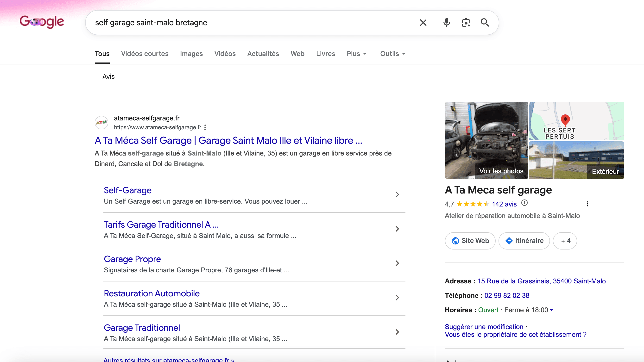Click the A Ta Meca self garage heading
The width and height of the screenshot is (644, 362).
(x=498, y=190)
